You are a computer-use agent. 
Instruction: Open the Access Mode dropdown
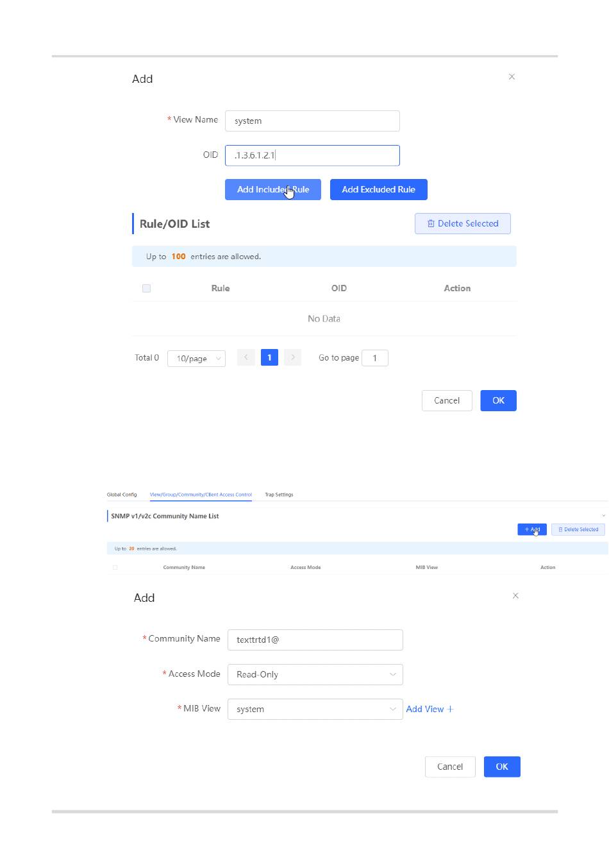[x=315, y=674]
